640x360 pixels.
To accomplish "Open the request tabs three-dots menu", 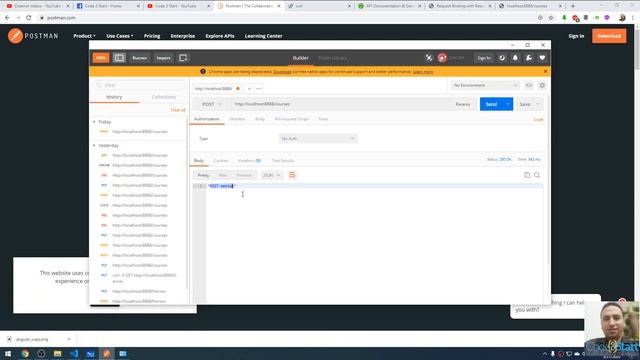I will coord(259,89).
